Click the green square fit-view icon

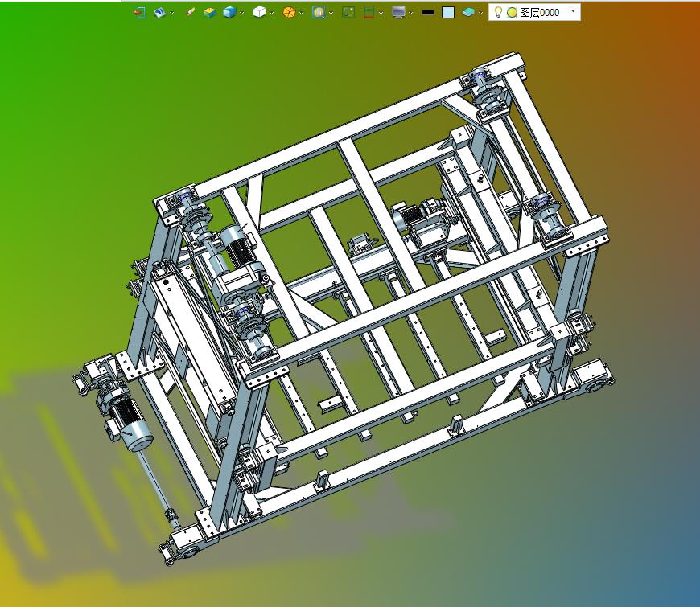(x=348, y=13)
